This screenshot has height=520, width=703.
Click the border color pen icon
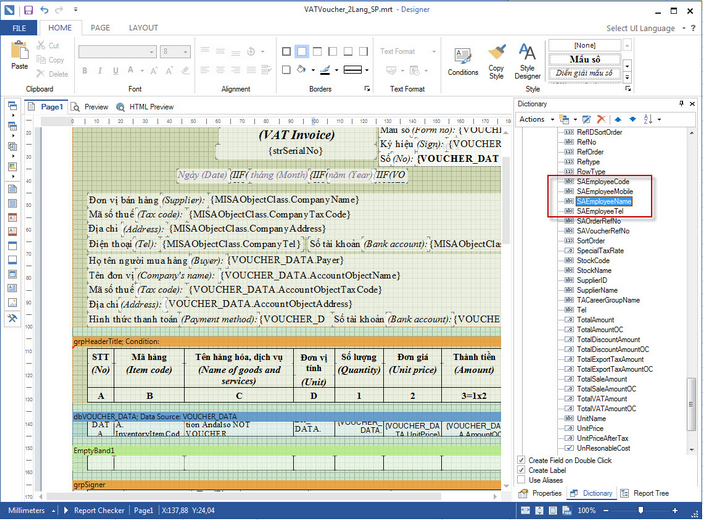[x=325, y=70]
